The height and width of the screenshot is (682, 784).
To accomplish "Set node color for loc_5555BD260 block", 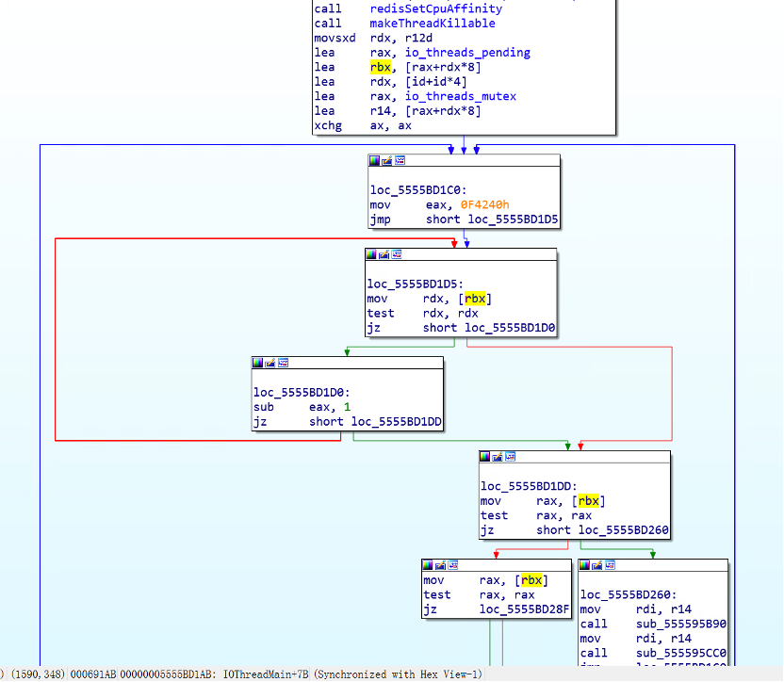I will [x=584, y=565].
